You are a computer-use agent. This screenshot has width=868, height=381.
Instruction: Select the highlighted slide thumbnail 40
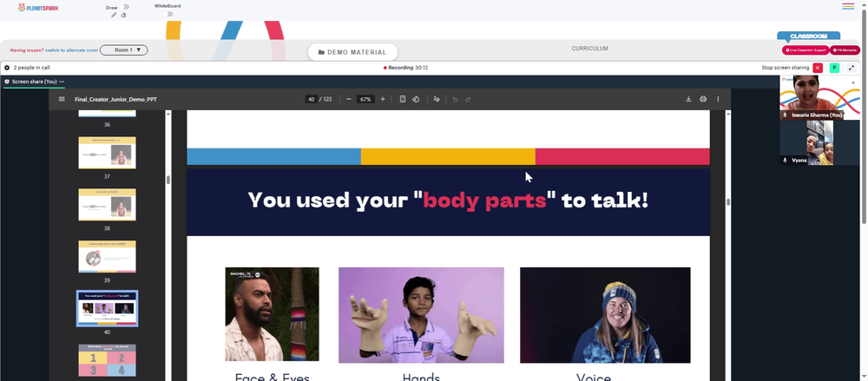coord(107,308)
